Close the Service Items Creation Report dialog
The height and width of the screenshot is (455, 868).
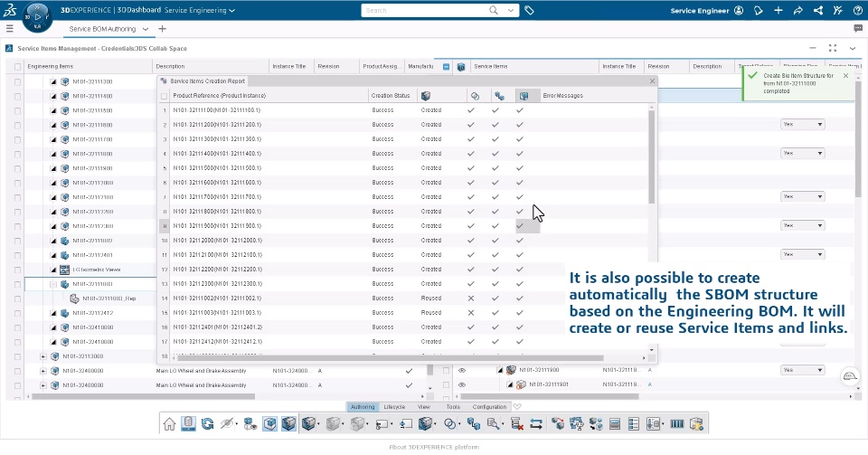pyautogui.click(x=652, y=81)
